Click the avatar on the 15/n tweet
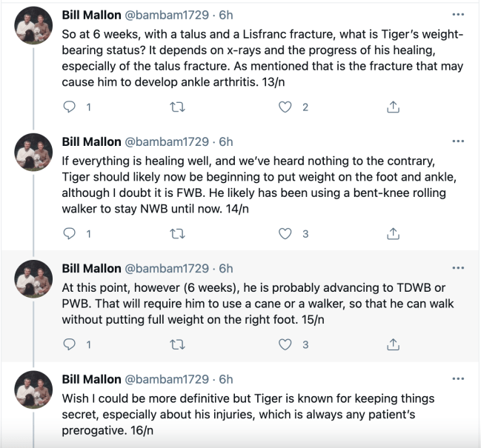Screen dimensions: 481x448 (x=34, y=282)
